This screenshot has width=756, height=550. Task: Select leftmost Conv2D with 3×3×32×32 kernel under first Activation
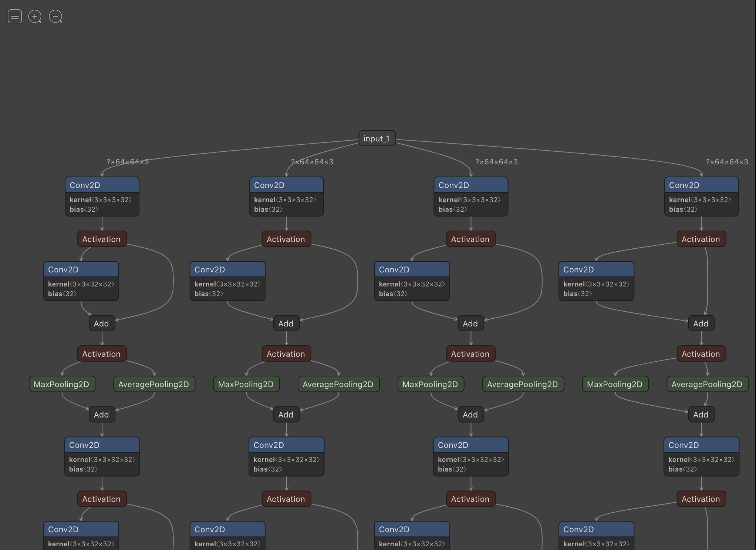81,269
